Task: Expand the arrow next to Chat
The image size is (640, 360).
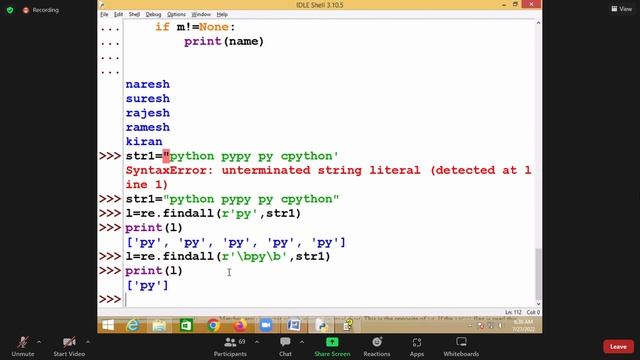Action: pyautogui.click(x=302, y=342)
